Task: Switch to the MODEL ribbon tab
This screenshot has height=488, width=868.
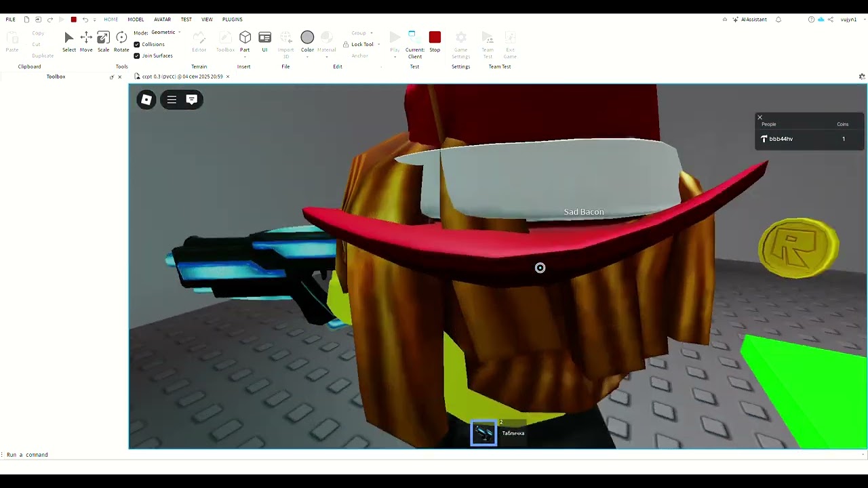Action: [136, 20]
